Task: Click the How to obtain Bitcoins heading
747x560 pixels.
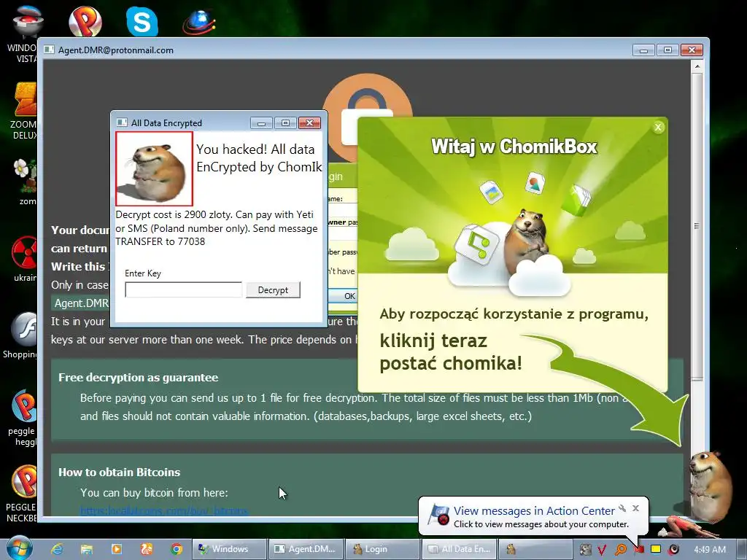Action: tap(119, 472)
